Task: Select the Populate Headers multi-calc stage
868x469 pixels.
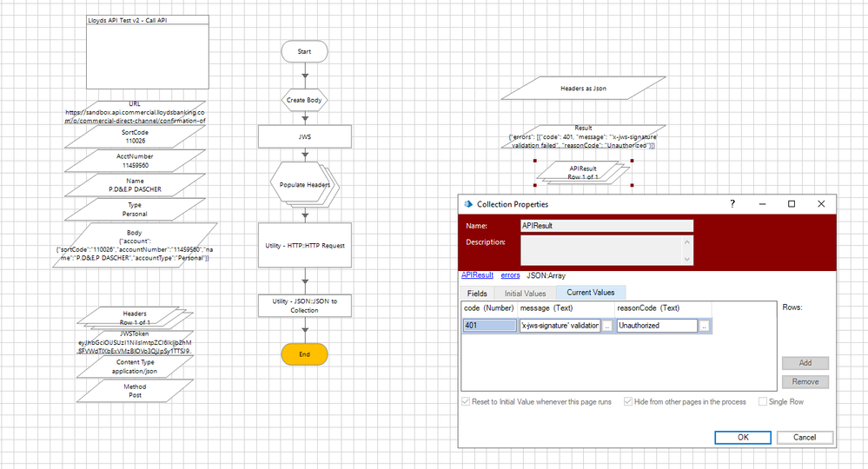Action: (x=304, y=184)
